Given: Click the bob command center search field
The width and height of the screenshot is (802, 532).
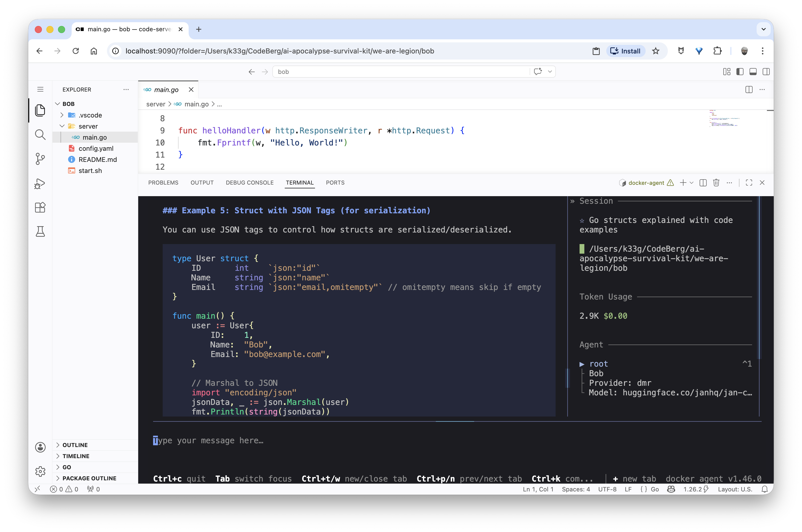Looking at the screenshot, I should pyautogui.click(x=400, y=72).
